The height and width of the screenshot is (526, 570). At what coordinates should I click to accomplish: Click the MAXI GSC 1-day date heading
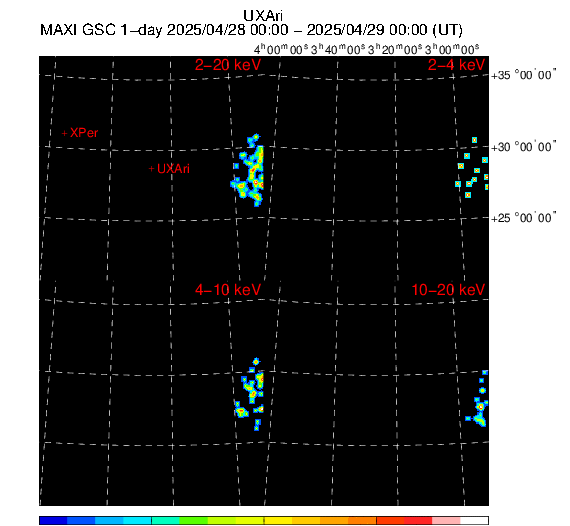tap(251, 30)
